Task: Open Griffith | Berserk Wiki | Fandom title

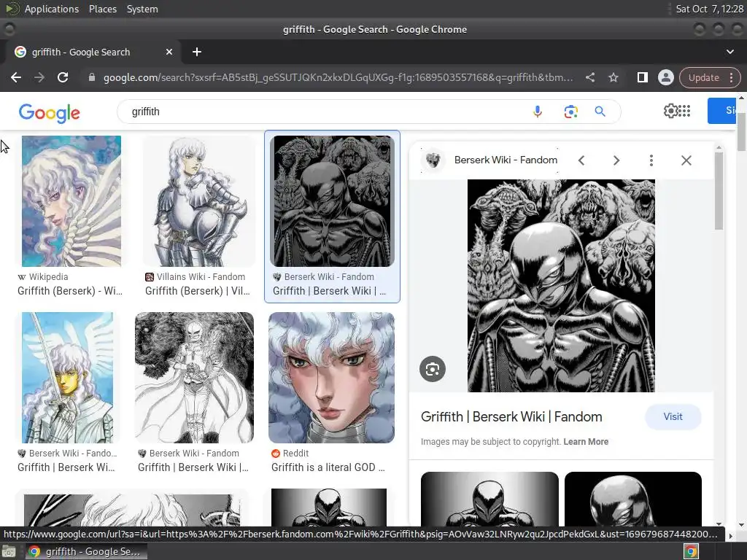Action: click(511, 416)
